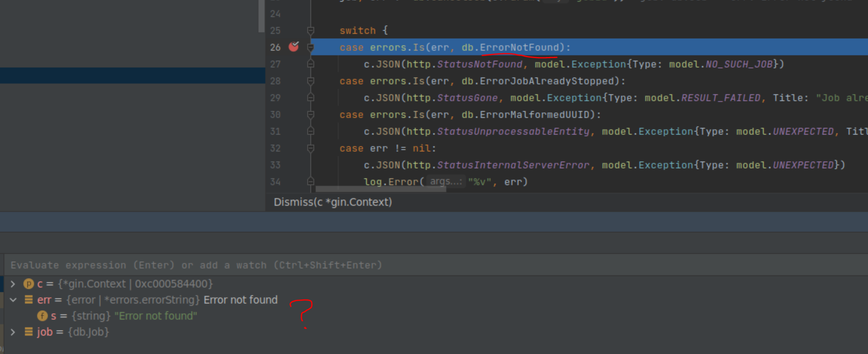Select the err = {error | *errors.errorString} row
Viewport: 868px width, 354px height.
[x=436, y=300]
